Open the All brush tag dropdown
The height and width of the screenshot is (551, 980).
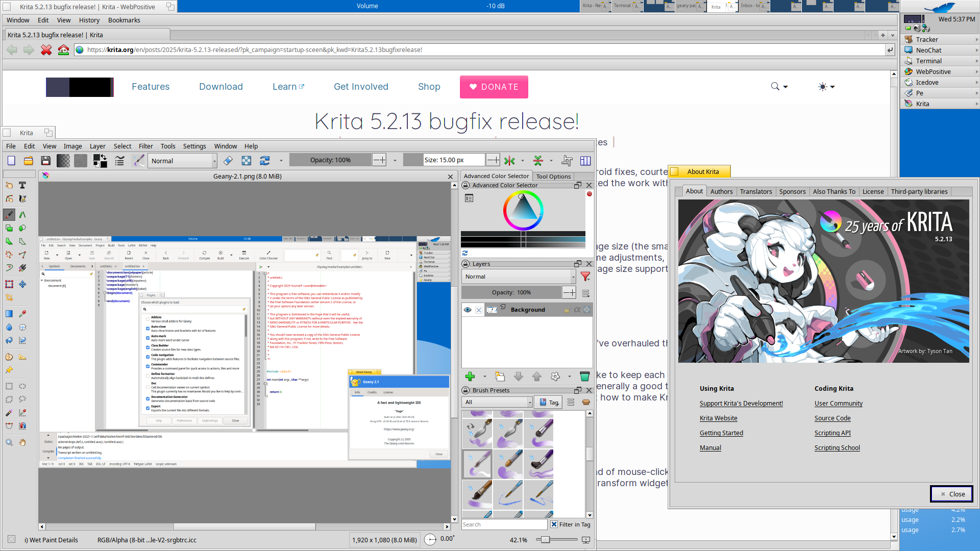(x=498, y=402)
